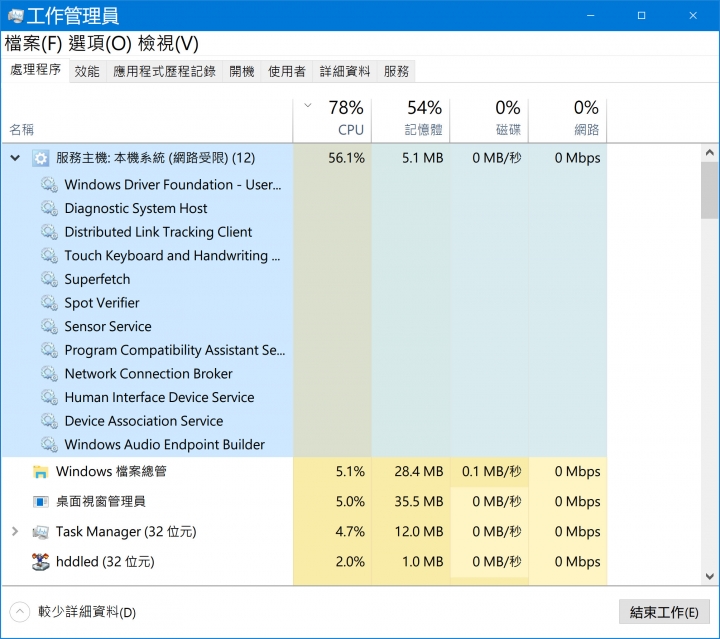
Task: Switch to the 詳細資料 tab
Action: 345,72
